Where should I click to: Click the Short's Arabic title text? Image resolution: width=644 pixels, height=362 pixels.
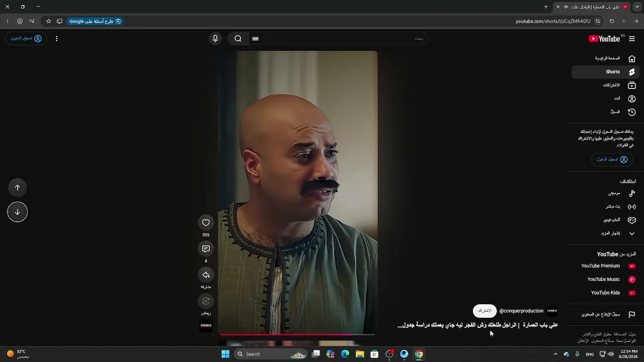pyautogui.click(x=477, y=325)
